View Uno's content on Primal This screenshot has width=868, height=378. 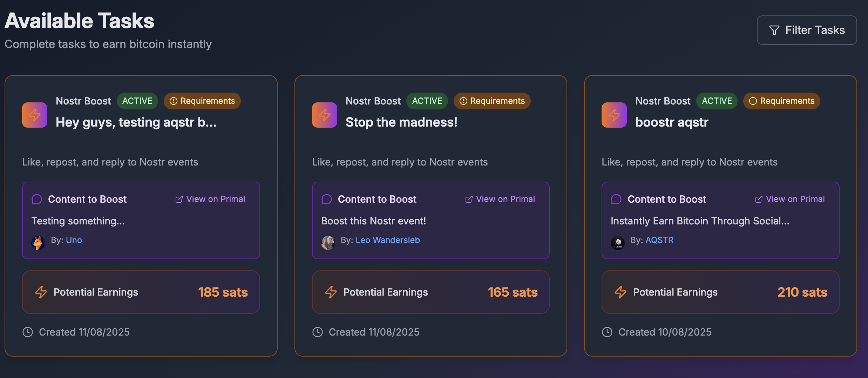pos(210,199)
